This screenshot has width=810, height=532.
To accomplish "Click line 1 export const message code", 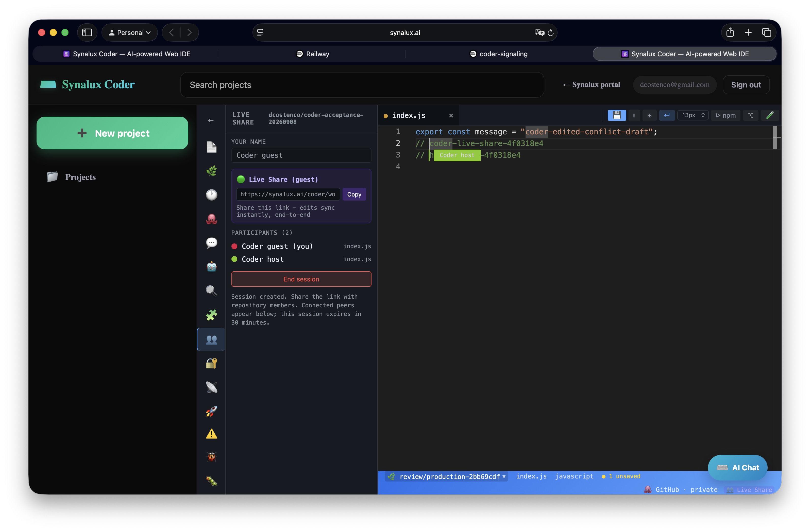I will coord(536,132).
